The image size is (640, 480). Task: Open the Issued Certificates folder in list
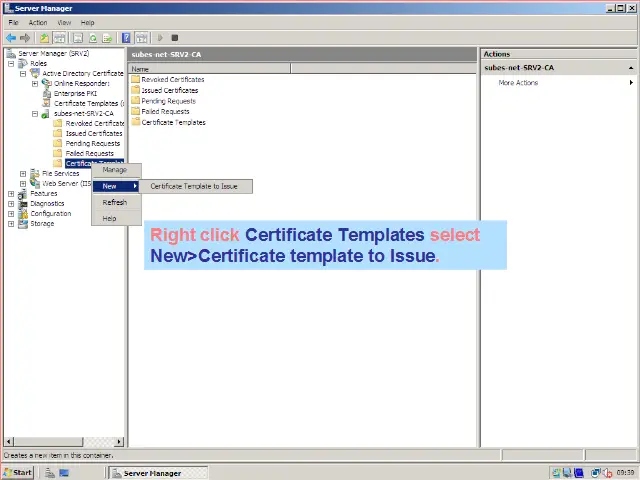click(x=169, y=90)
